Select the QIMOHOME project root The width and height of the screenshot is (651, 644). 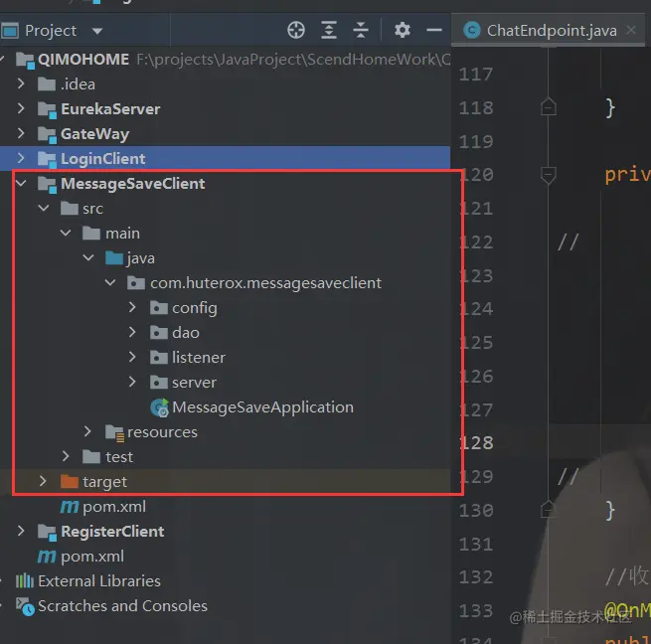[83, 60]
